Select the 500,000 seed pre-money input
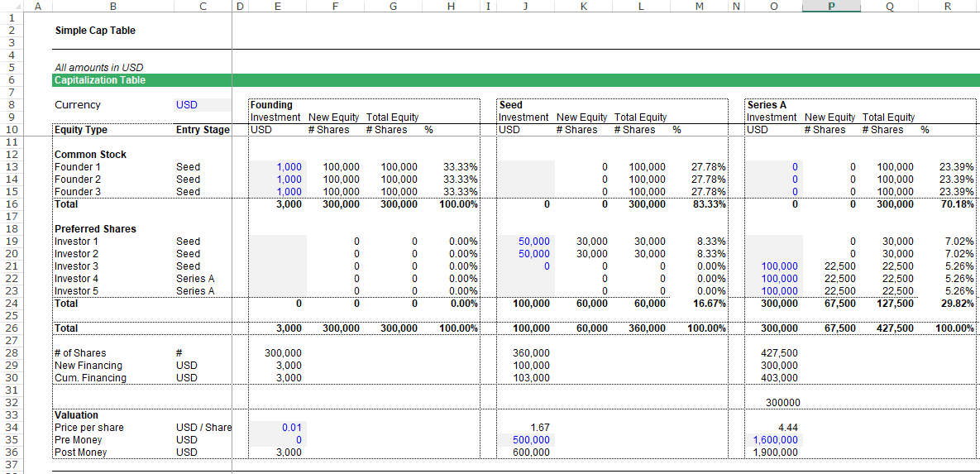This screenshot has height=474, width=980. tap(526, 439)
